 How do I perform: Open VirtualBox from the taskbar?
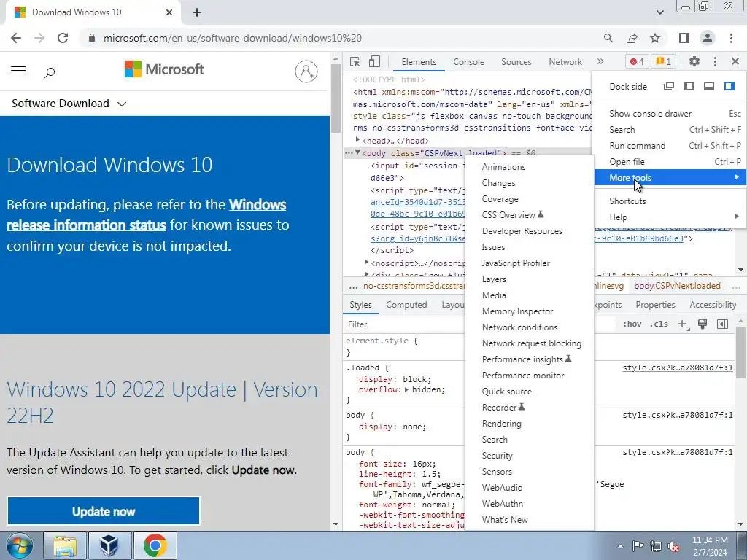(109, 545)
